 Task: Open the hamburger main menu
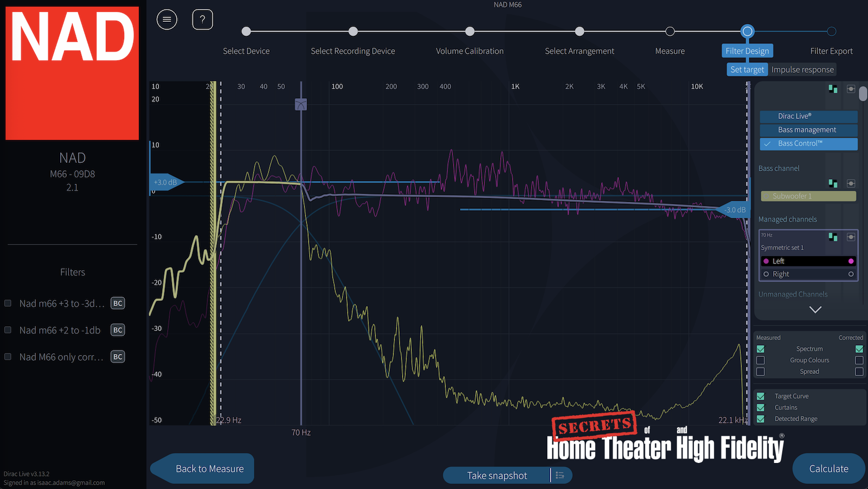pos(167,20)
